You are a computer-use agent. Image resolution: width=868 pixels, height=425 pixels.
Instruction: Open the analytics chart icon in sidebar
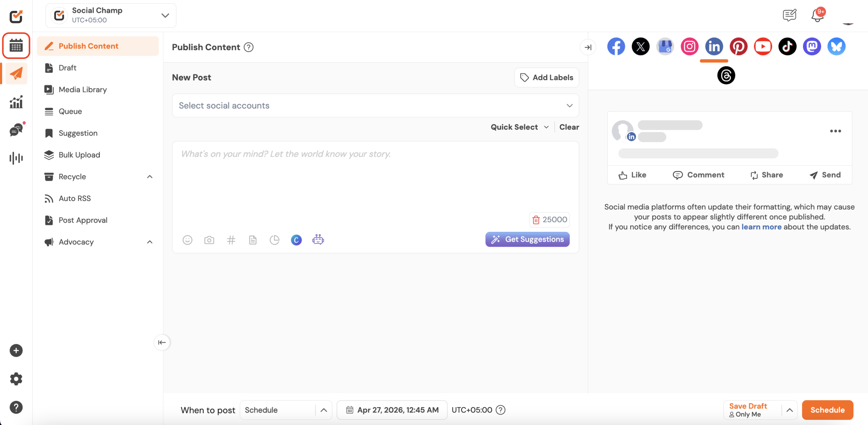[x=16, y=102]
